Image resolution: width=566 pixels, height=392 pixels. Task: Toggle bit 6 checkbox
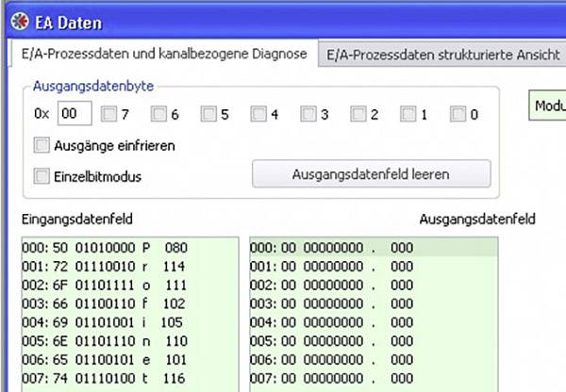pyautogui.click(x=159, y=115)
